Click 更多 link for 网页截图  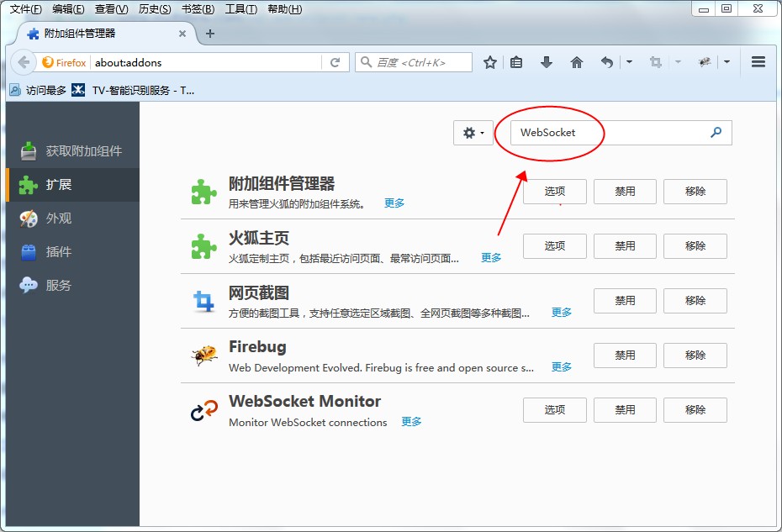pyautogui.click(x=561, y=313)
